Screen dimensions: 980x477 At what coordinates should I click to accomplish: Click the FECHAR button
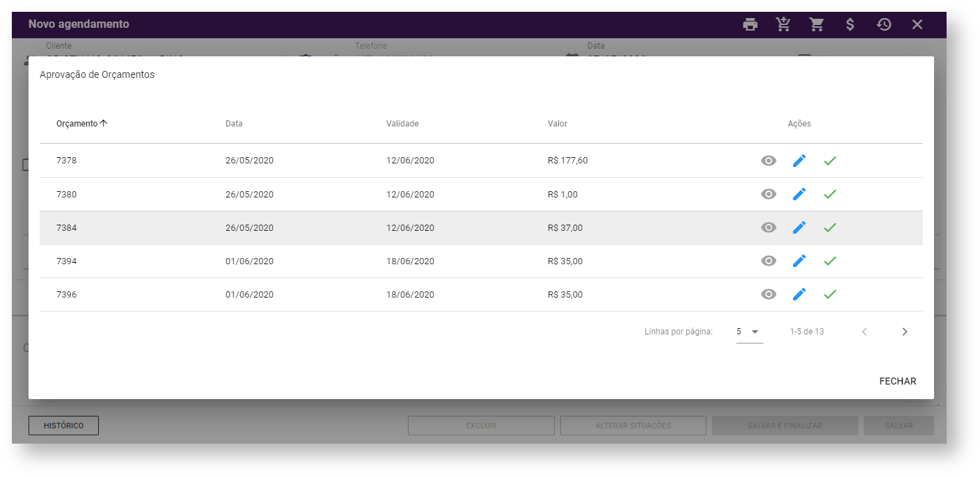(x=898, y=381)
